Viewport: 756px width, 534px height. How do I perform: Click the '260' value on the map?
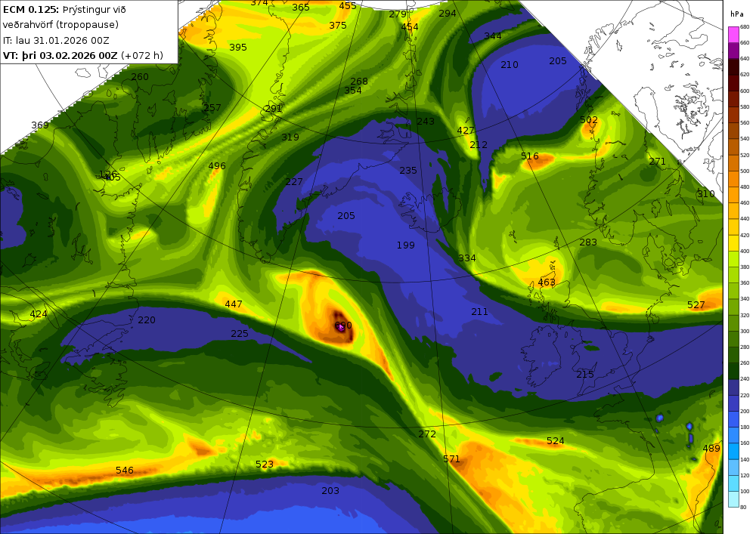click(140, 76)
